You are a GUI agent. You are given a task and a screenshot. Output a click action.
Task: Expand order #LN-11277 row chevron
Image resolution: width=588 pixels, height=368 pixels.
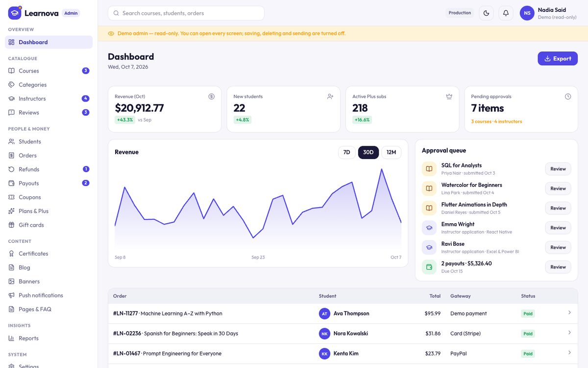click(569, 313)
